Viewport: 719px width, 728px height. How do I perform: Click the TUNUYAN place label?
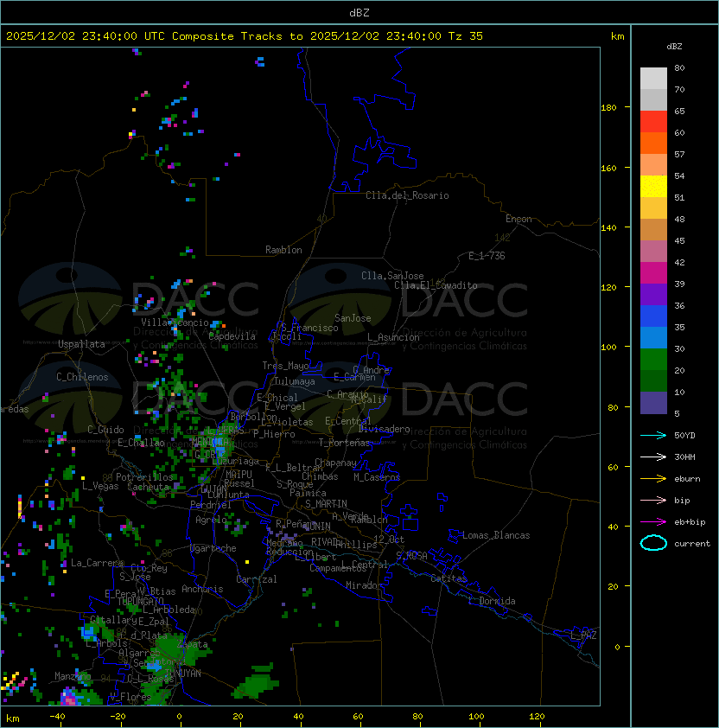pos(183,674)
